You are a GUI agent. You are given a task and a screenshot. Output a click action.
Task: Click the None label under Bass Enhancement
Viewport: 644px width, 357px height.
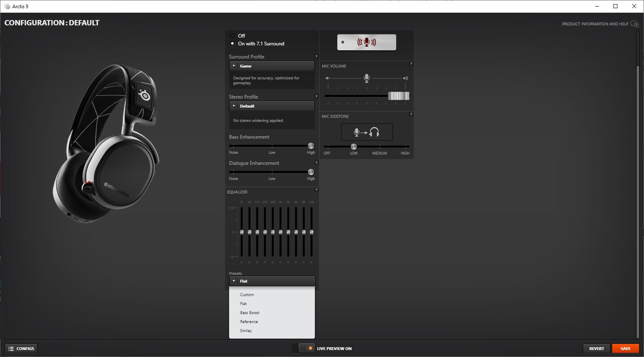pos(234,153)
